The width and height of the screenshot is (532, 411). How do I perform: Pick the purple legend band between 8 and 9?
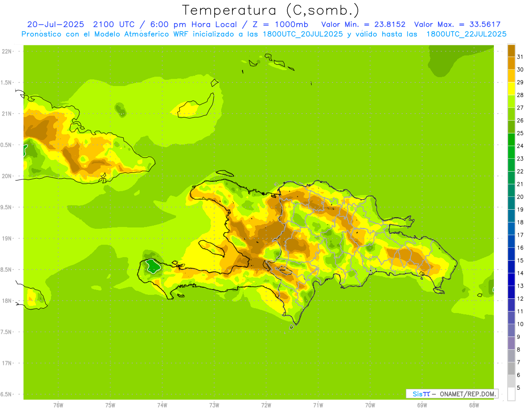click(511, 343)
